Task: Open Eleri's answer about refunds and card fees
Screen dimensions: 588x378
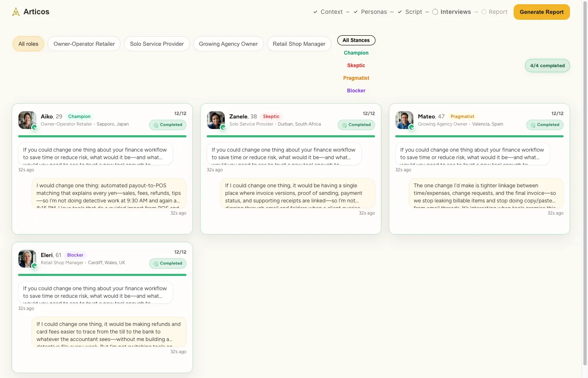Action: click(109, 332)
